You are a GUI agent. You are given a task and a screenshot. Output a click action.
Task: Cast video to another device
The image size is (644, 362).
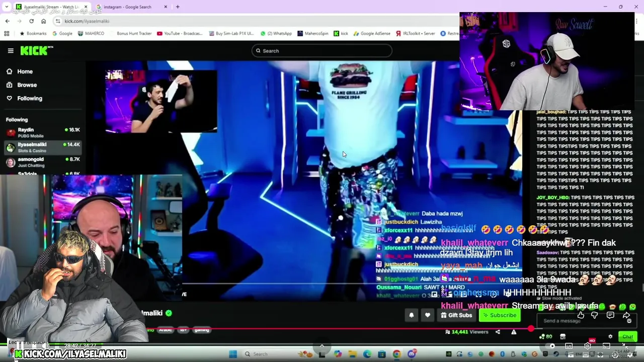[606, 346]
